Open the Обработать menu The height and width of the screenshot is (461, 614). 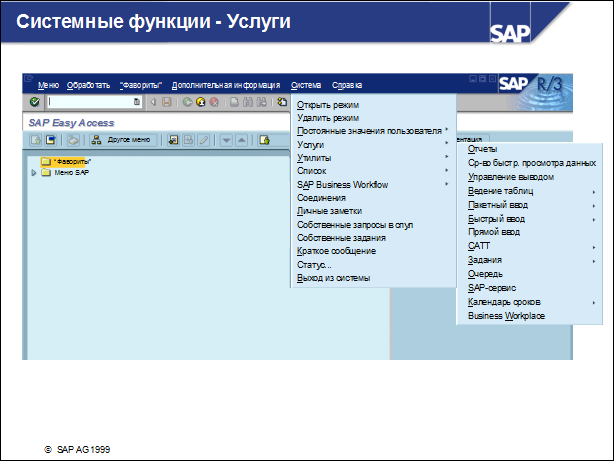pos(88,85)
